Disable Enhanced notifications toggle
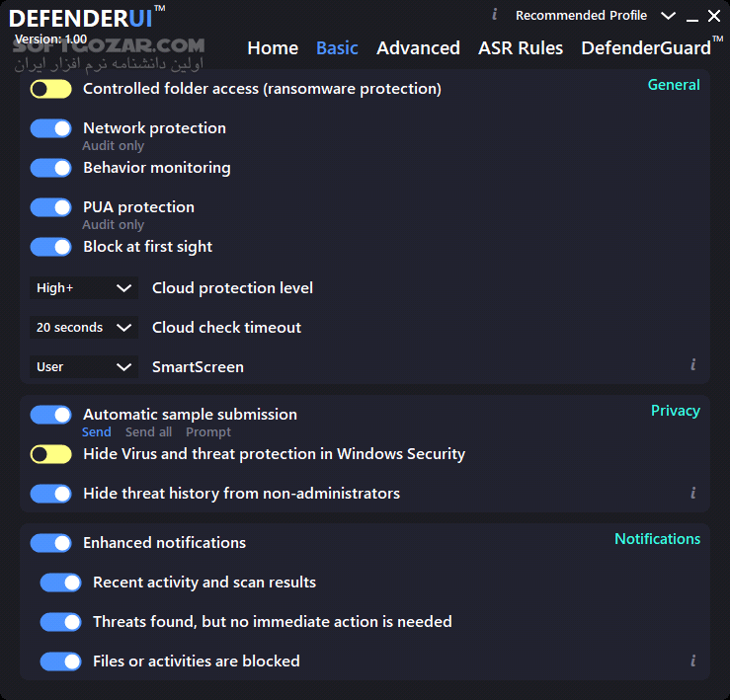 click(x=50, y=543)
